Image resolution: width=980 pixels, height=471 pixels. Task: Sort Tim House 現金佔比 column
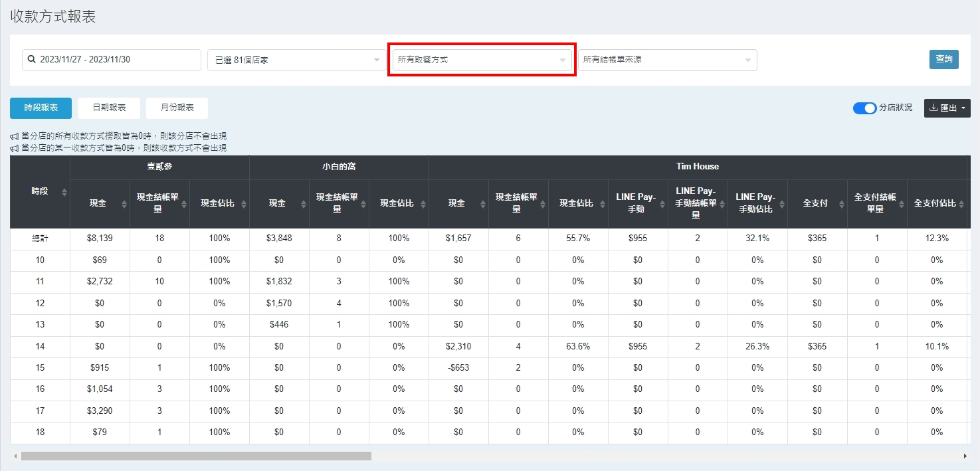pyautogui.click(x=603, y=204)
